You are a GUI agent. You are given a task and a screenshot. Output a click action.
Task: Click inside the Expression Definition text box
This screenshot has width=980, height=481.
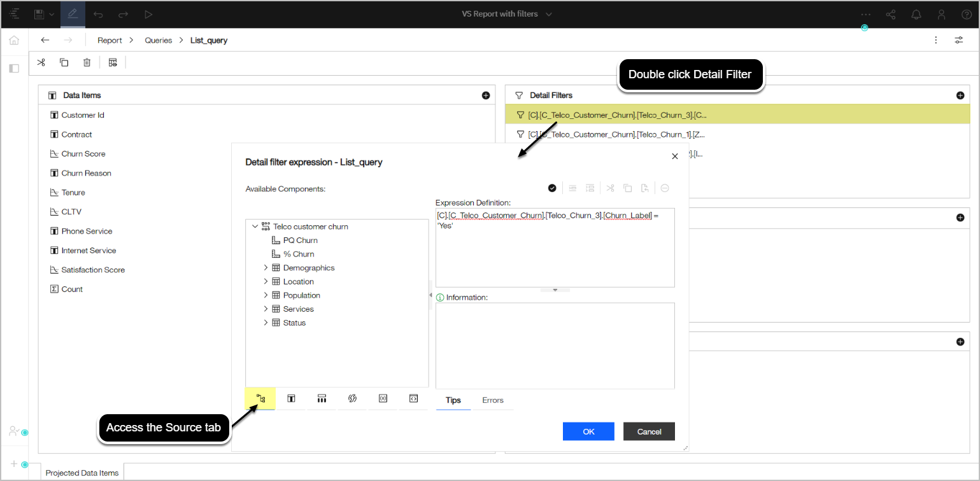click(x=554, y=254)
